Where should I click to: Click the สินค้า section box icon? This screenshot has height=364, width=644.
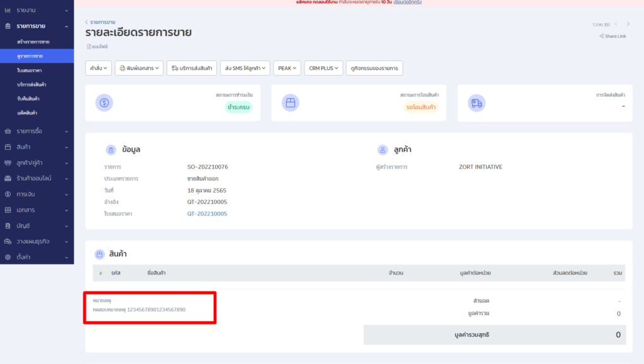[99, 254]
